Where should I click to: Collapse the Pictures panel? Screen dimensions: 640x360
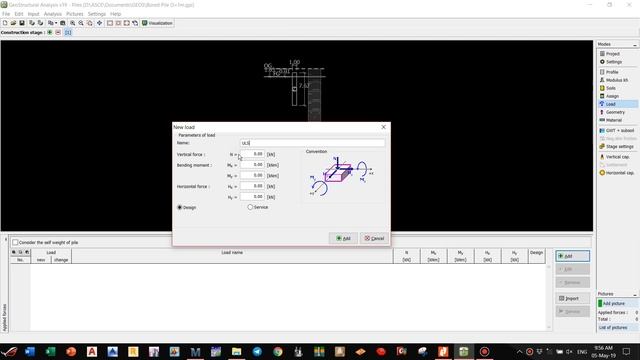(635, 294)
